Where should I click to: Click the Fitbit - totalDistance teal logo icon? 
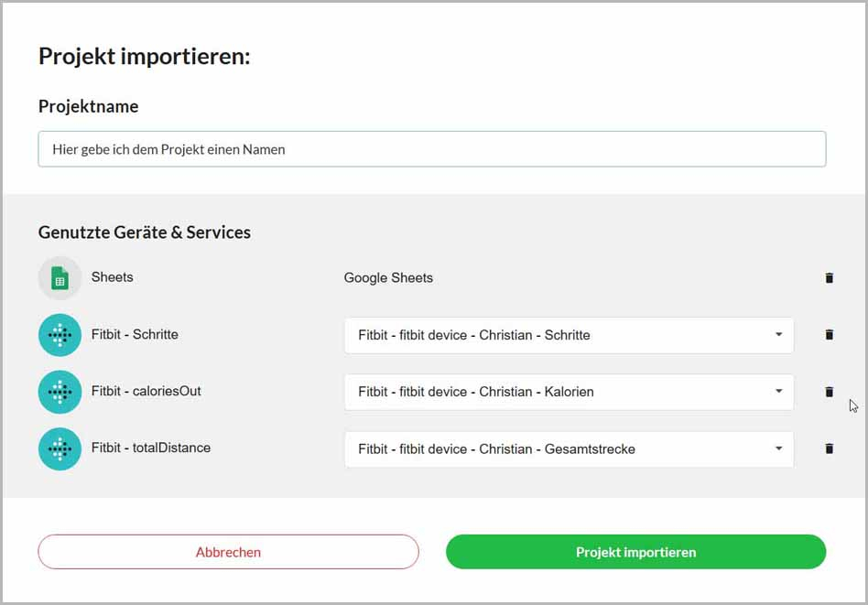[60, 448]
